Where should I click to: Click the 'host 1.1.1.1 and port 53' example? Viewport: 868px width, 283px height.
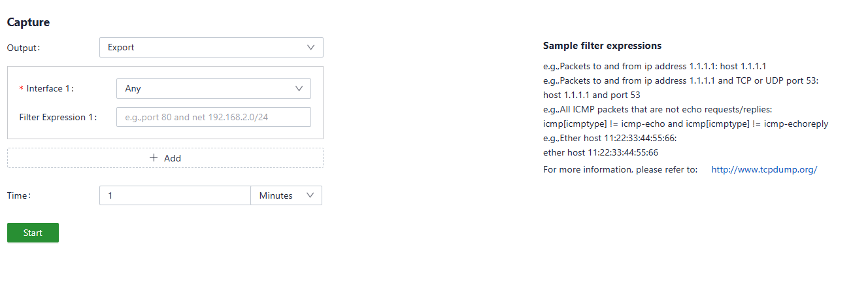point(592,95)
